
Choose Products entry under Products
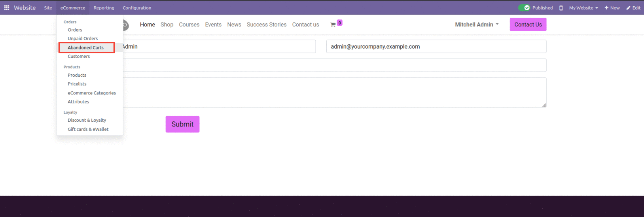point(77,75)
